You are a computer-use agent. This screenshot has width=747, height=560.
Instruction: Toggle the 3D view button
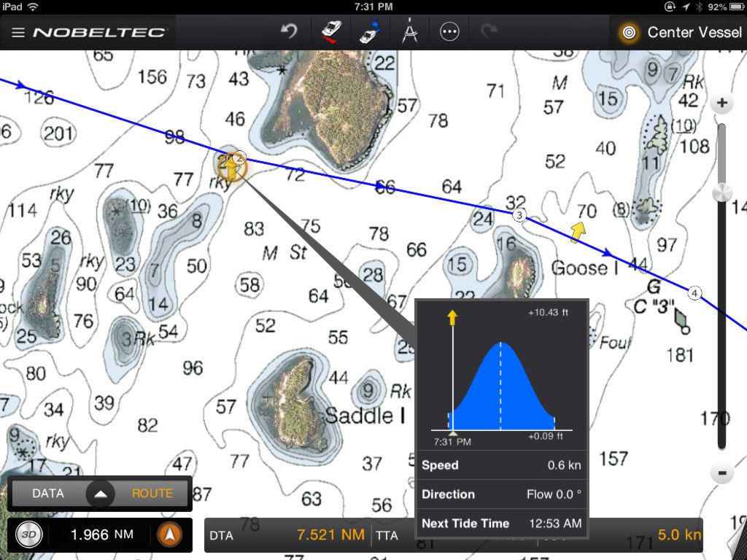[x=29, y=534]
